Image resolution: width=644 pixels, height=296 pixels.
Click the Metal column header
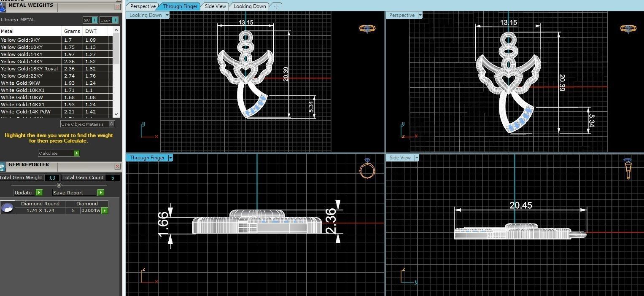(x=31, y=31)
